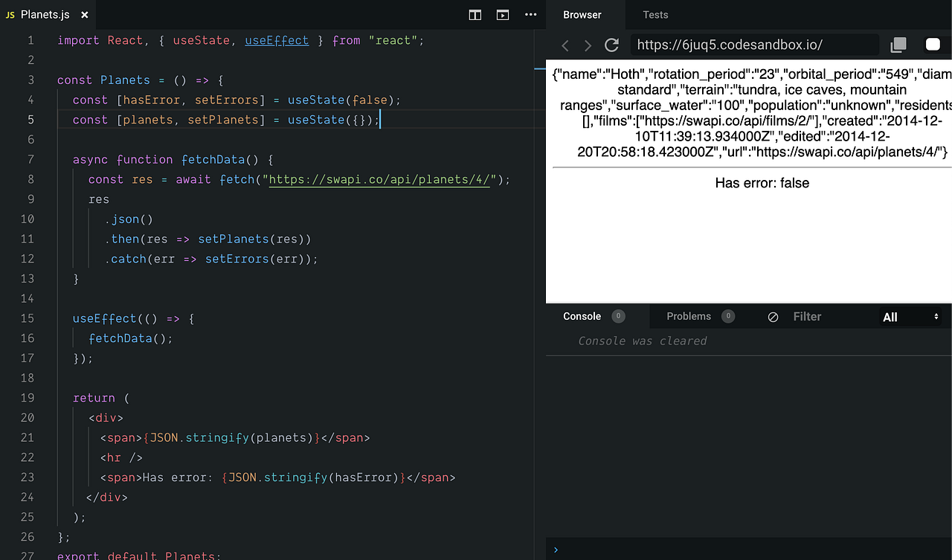The image size is (952, 560).
Task: Select the Browser tab
Action: point(582,15)
